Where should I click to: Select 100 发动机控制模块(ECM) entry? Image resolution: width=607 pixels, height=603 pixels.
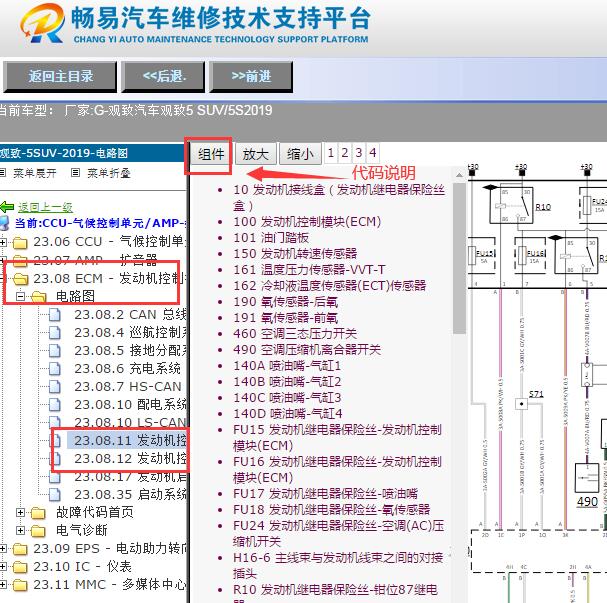[307, 222]
